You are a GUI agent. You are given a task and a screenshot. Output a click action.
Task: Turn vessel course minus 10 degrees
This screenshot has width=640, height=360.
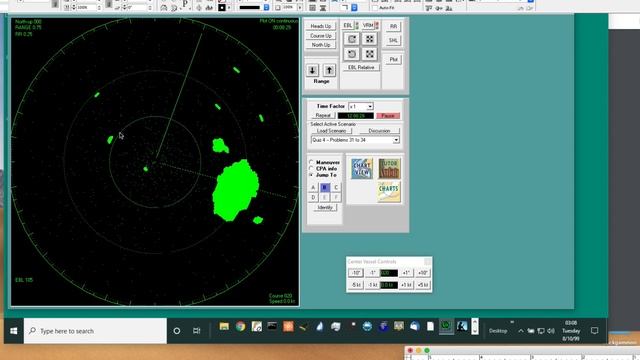(x=356, y=273)
